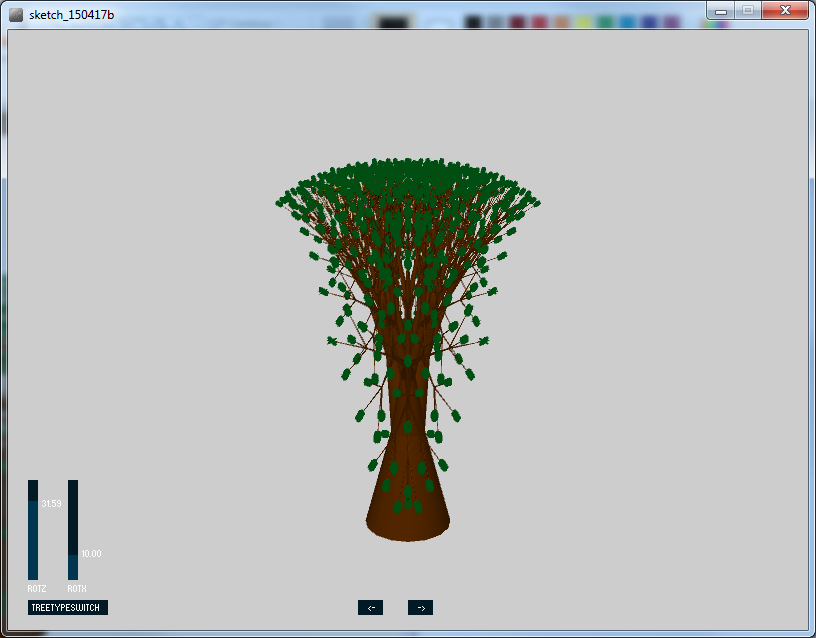Click the ROTZ value 31.59
This screenshot has height=638, width=816.
52,503
